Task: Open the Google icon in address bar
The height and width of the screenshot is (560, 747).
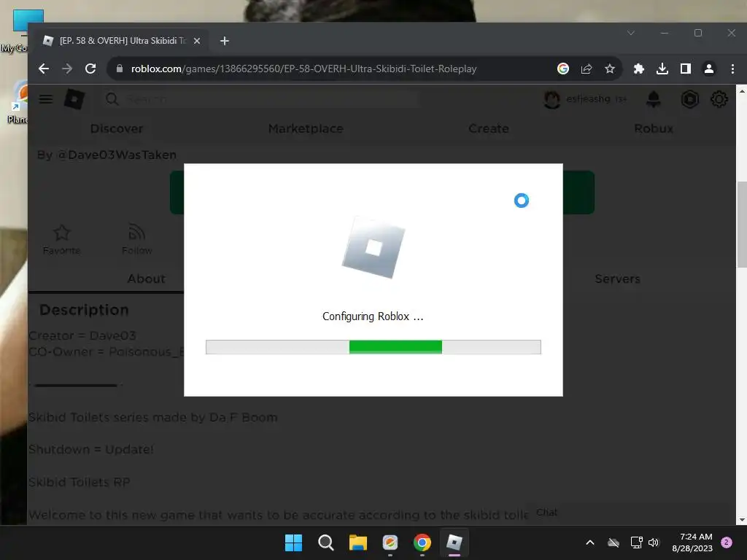Action: coord(562,69)
